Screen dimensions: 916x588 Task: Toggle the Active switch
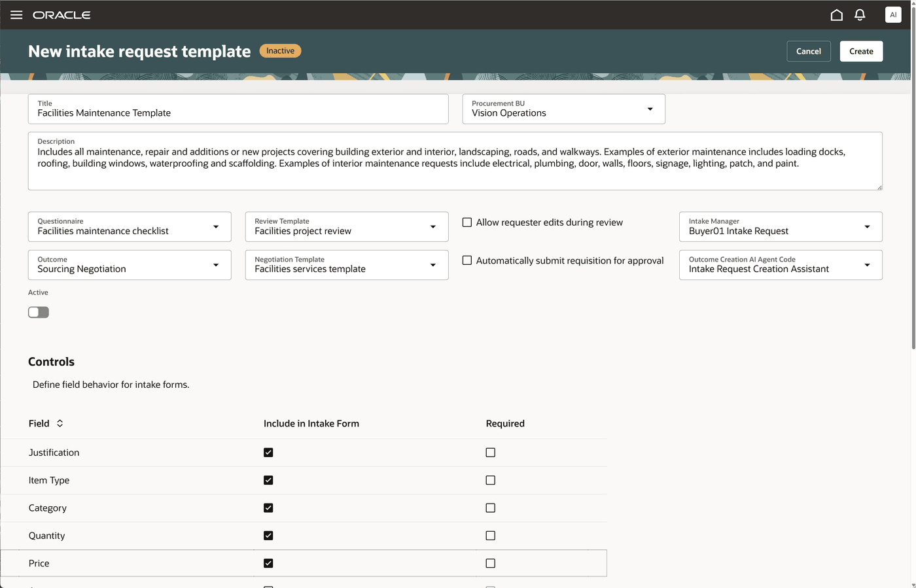point(39,312)
